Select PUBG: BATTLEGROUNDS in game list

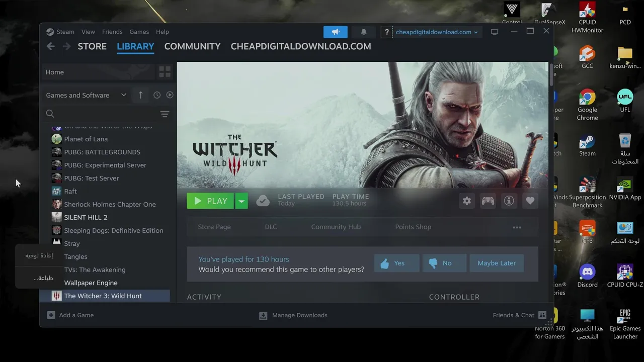click(105, 152)
